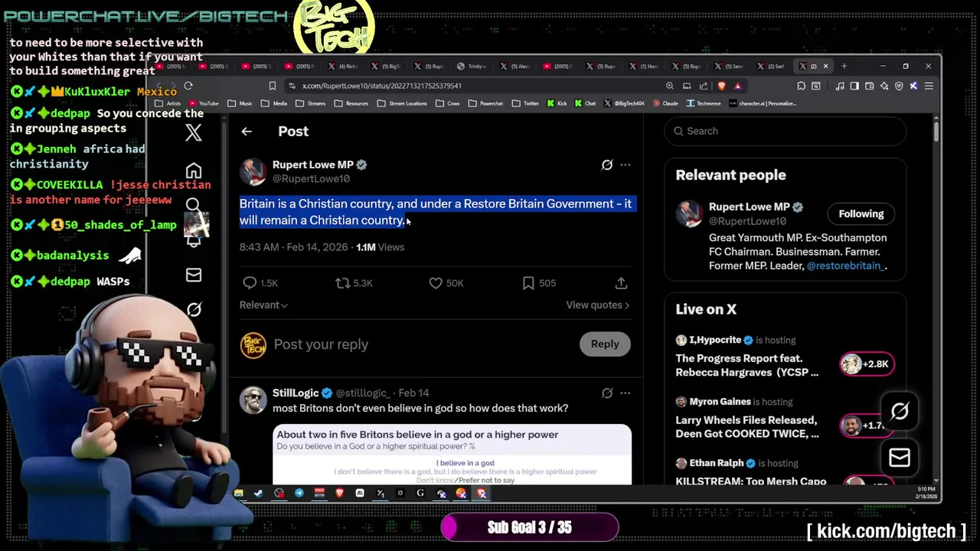Open the Streams bookmarks folder
The width and height of the screenshot is (980, 551).
pos(311,103)
